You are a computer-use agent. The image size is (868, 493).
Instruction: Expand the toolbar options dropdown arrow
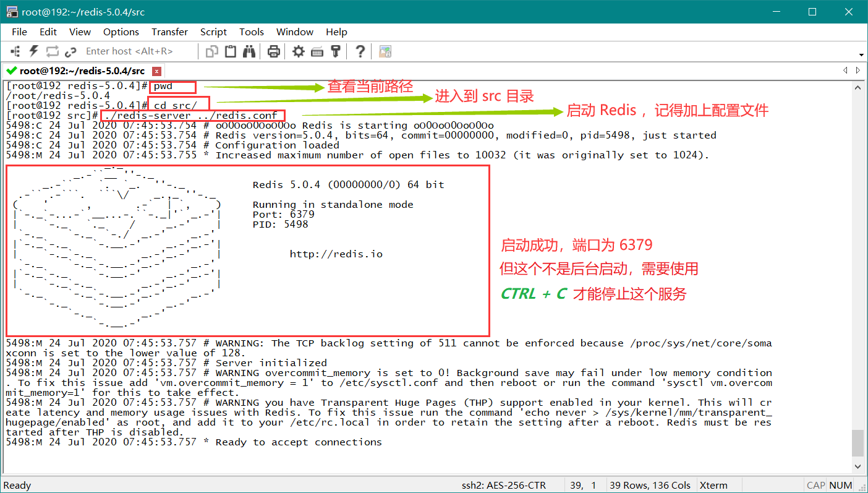(x=861, y=54)
